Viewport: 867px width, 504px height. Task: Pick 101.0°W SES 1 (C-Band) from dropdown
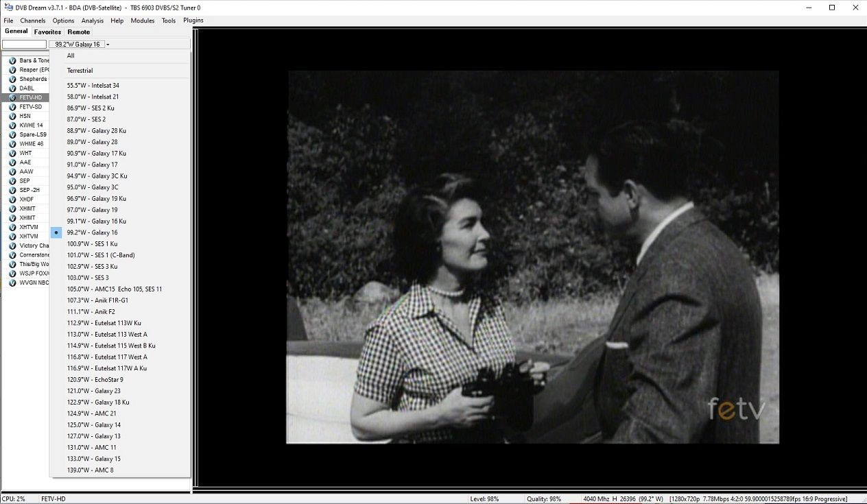[101, 255]
